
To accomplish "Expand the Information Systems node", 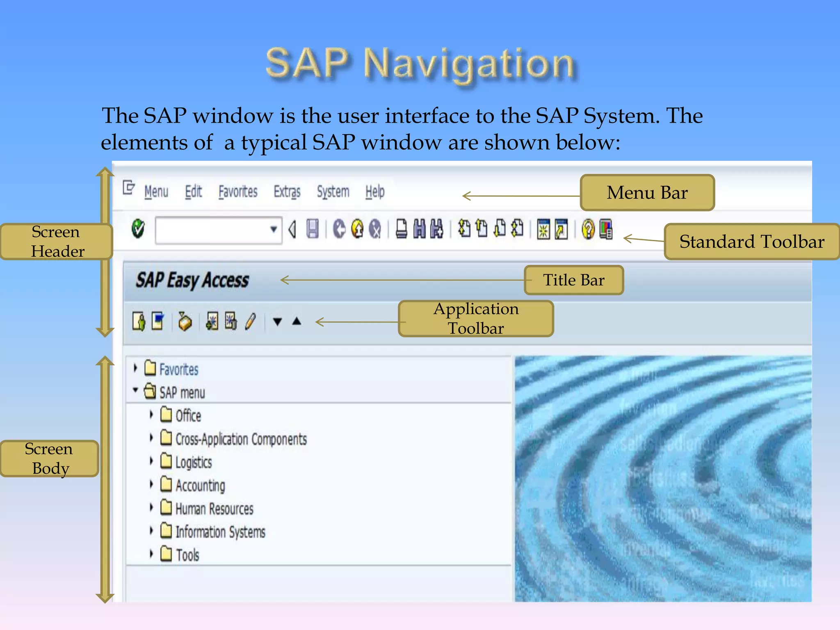I will (x=151, y=530).
